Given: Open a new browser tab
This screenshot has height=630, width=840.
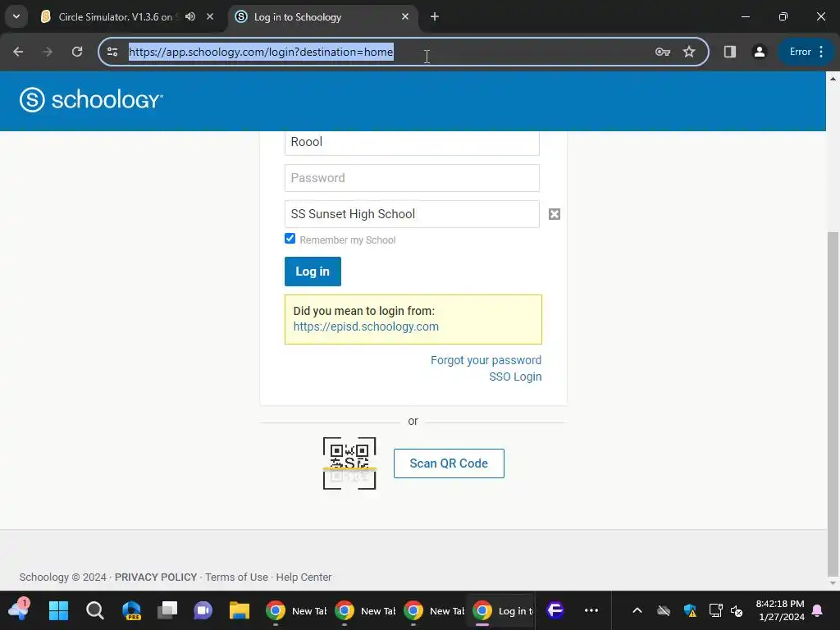Looking at the screenshot, I should click(x=435, y=16).
